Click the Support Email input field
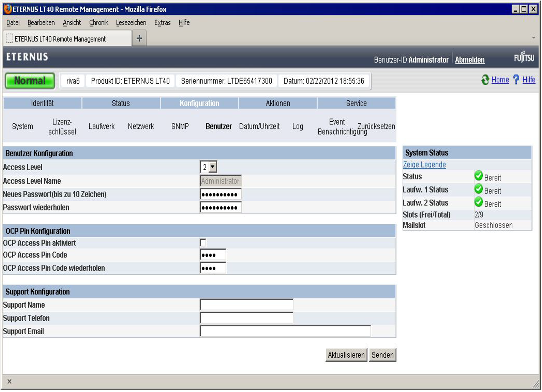 [x=285, y=331]
